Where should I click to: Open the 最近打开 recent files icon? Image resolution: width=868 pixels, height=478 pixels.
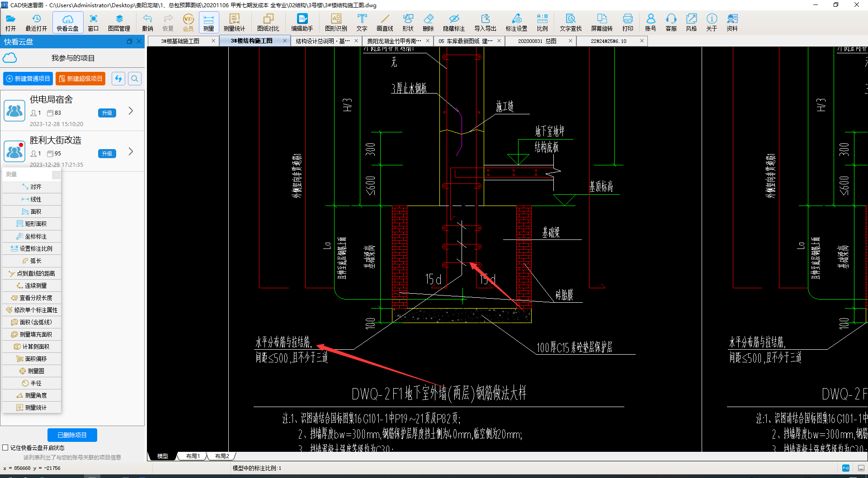[x=36, y=22]
